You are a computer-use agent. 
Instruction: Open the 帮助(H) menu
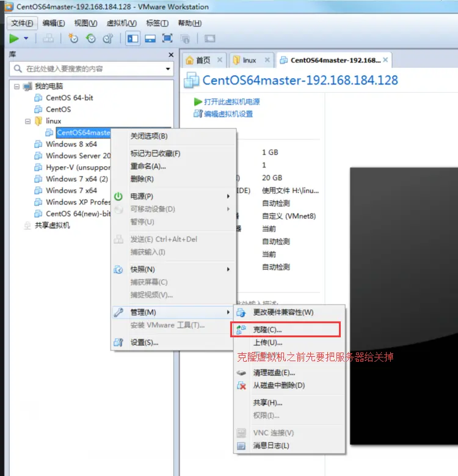click(190, 23)
